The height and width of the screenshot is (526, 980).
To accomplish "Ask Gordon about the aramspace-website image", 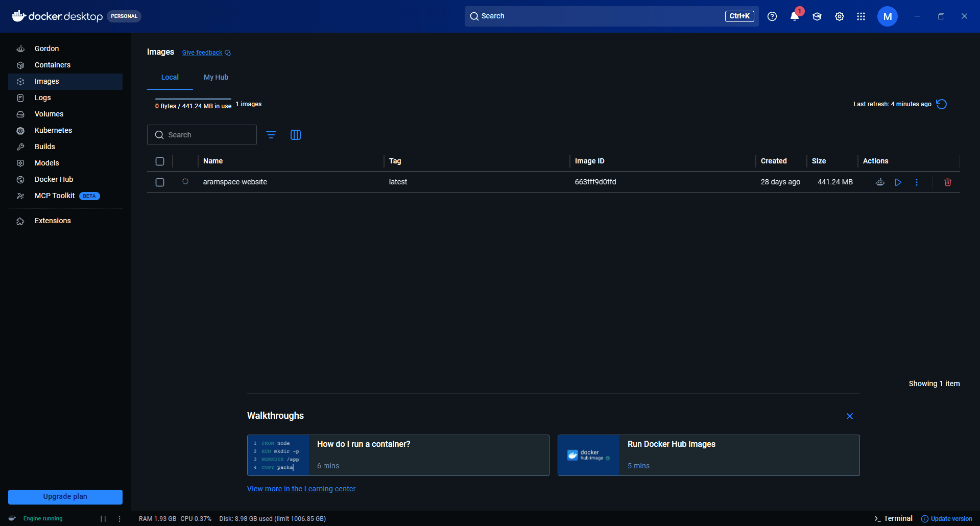I will coord(880,182).
